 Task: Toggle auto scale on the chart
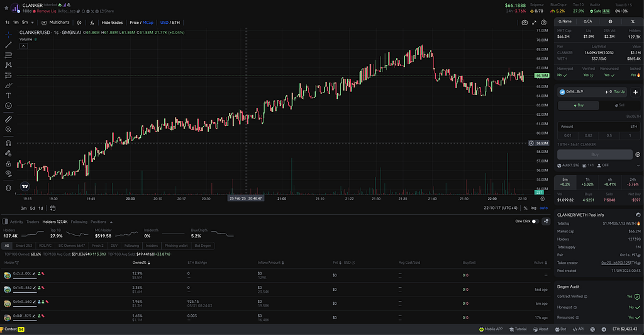(x=544, y=208)
